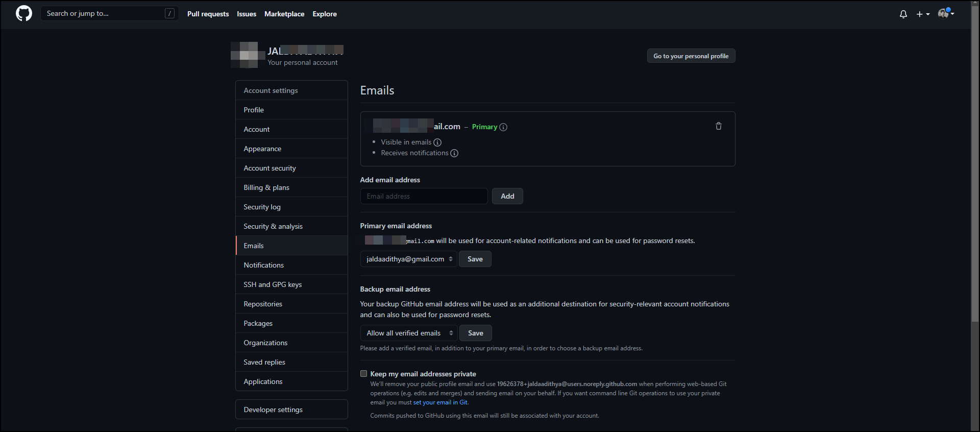Image resolution: width=980 pixels, height=432 pixels.
Task: Go to SSH and GPG keys settings
Action: (273, 285)
